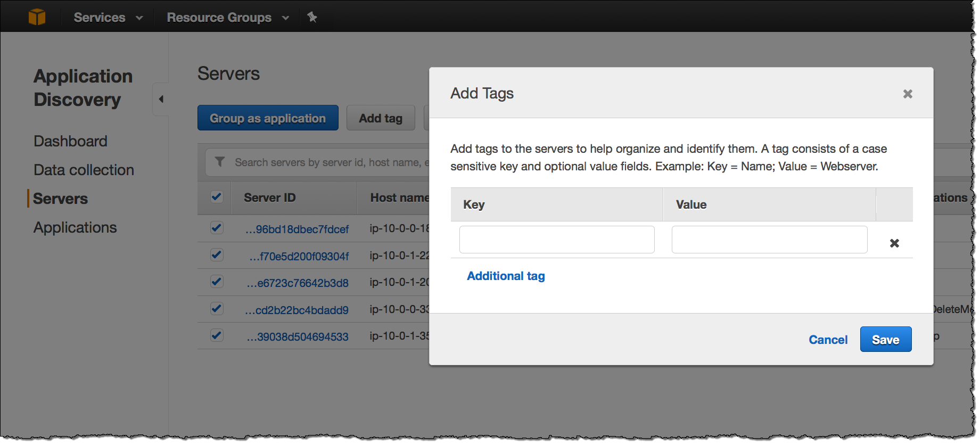Viewport: 980px width, 444px height.
Task: Remove the tag row using X icon
Action: click(894, 243)
